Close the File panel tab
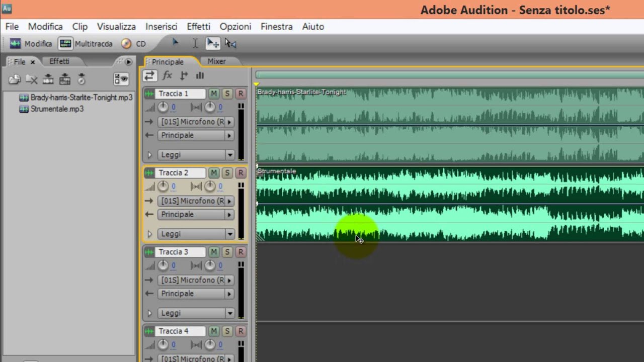Screen dimensions: 644x362 pyautogui.click(x=33, y=62)
